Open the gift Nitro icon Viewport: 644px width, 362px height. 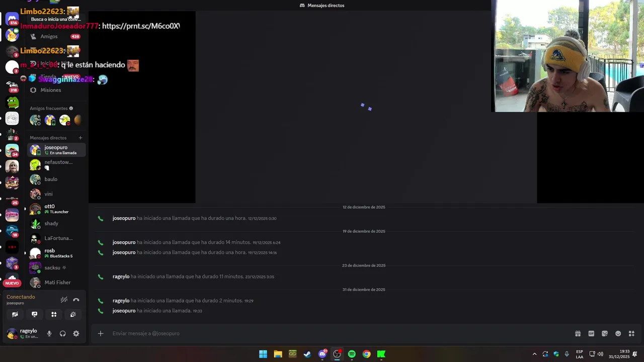coord(578,333)
